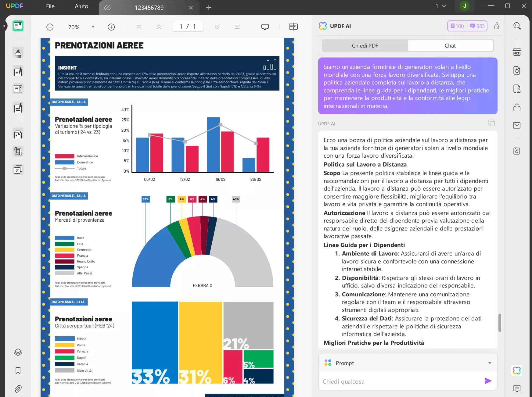Grab the AI chat scrollbar
This screenshot has width=532, height=397.
[x=500, y=323]
